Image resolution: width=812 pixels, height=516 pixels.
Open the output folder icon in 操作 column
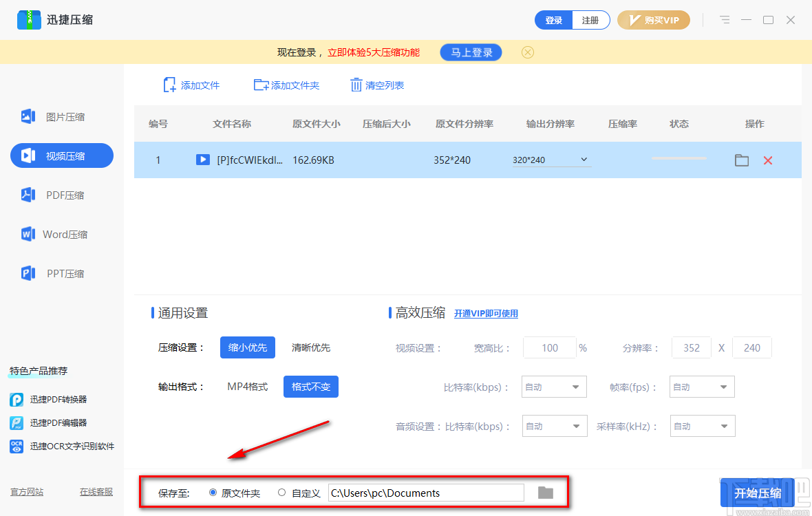click(x=741, y=160)
